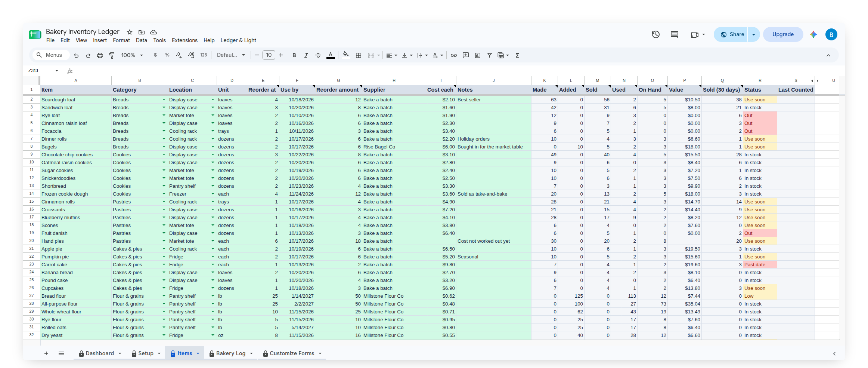
Task: Open the Data menu
Action: pyautogui.click(x=142, y=40)
